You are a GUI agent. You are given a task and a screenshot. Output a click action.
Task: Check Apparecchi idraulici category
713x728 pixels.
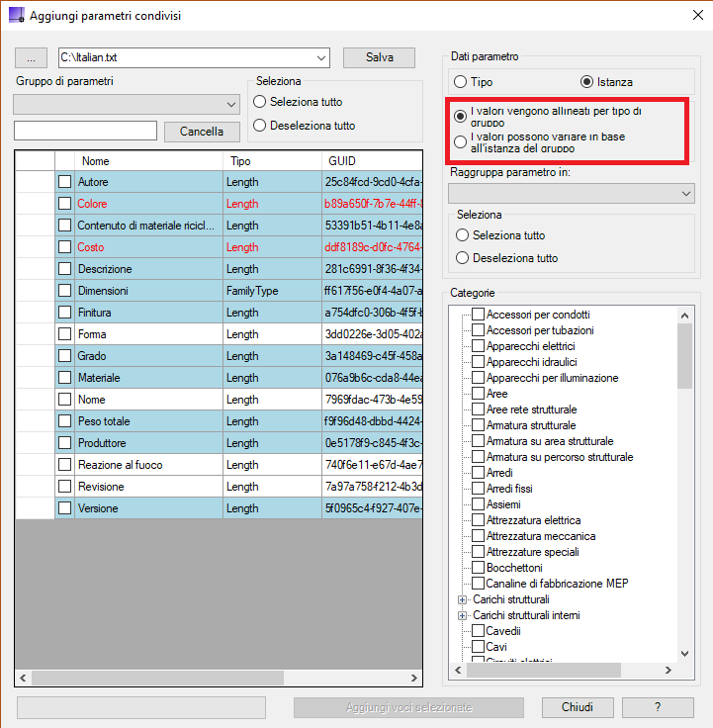(x=478, y=362)
